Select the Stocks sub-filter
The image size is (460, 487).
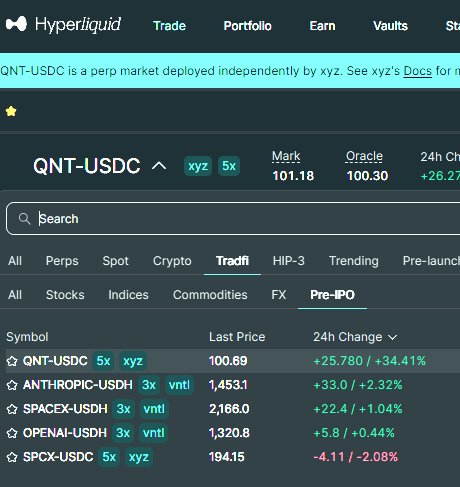coord(65,295)
